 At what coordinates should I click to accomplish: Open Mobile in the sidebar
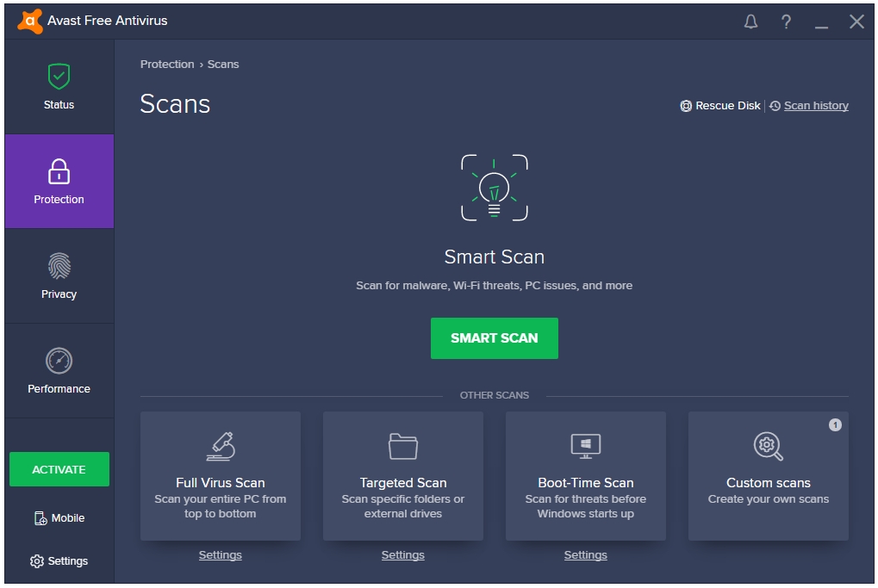tap(59, 518)
